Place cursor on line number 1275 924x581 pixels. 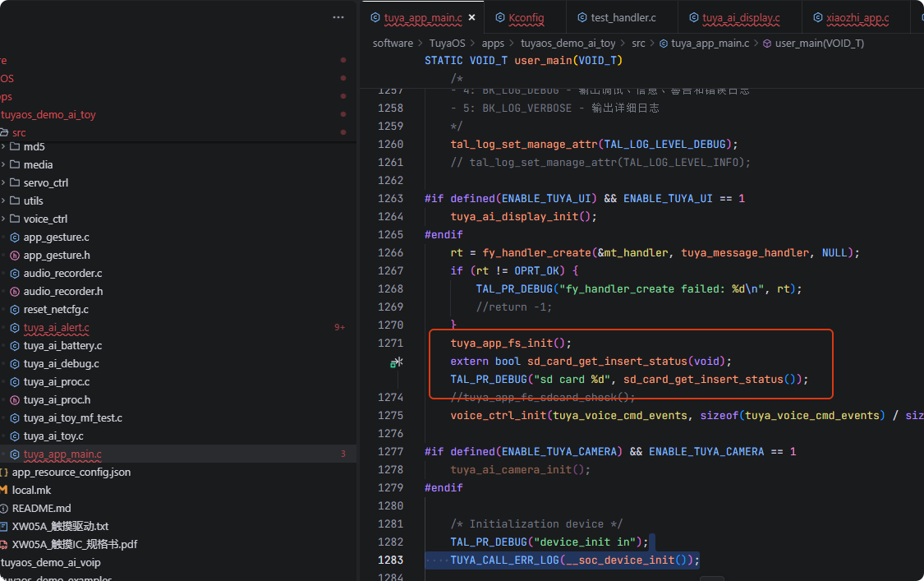click(x=390, y=415)
